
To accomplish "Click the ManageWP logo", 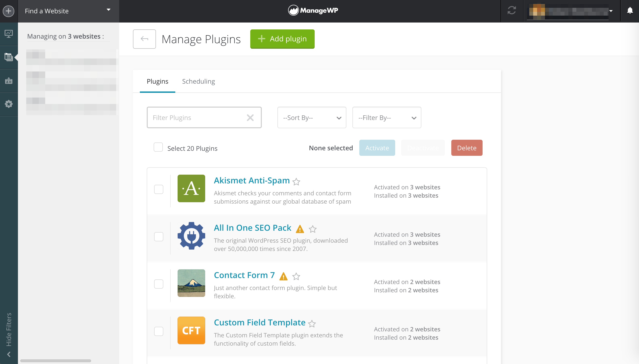I will coord(313,11).
